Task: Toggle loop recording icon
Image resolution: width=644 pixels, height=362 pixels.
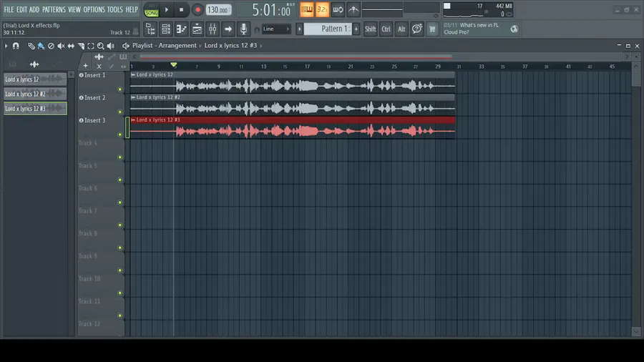Action: tap(338, 10)
